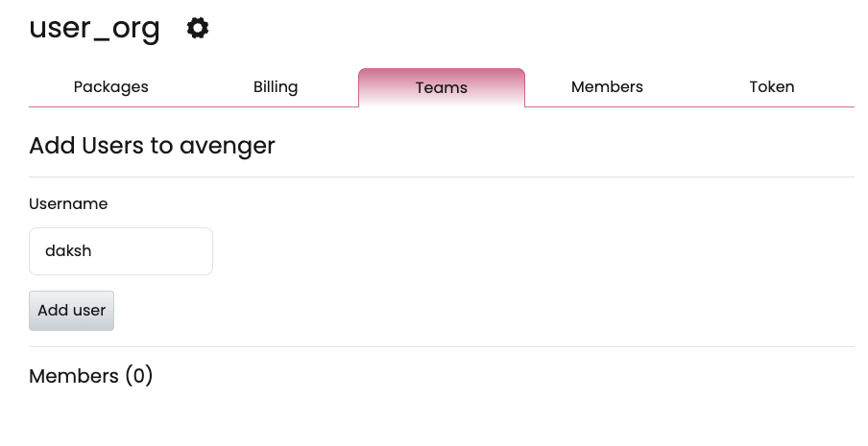
Task: Select the active Teams tab
Action: tap(442, 87)
